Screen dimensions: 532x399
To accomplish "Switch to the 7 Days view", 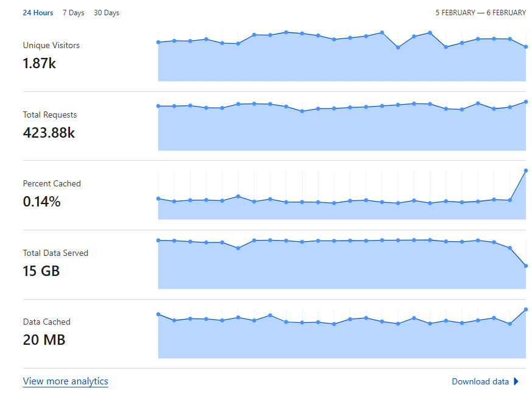I will point(73,13).
